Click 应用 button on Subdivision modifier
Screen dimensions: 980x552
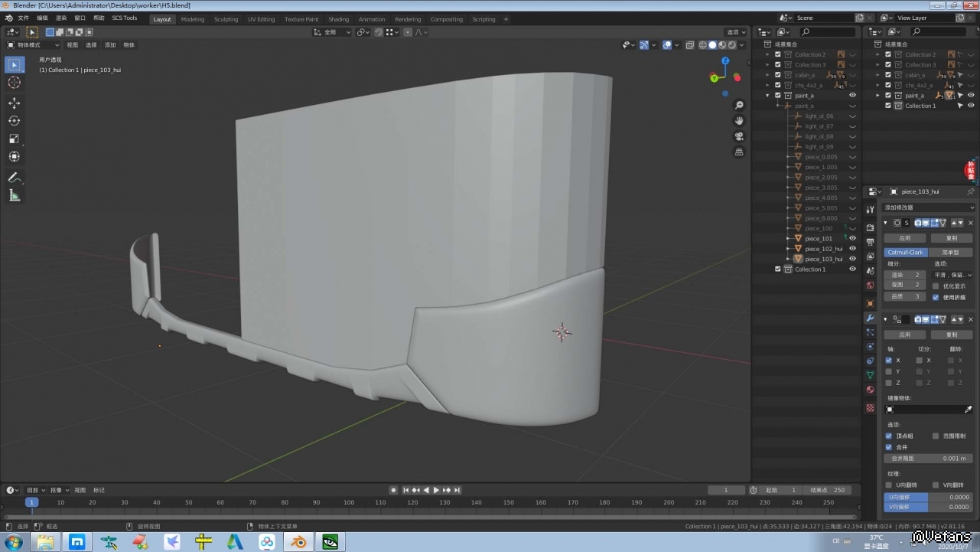[x=905, y=238]
